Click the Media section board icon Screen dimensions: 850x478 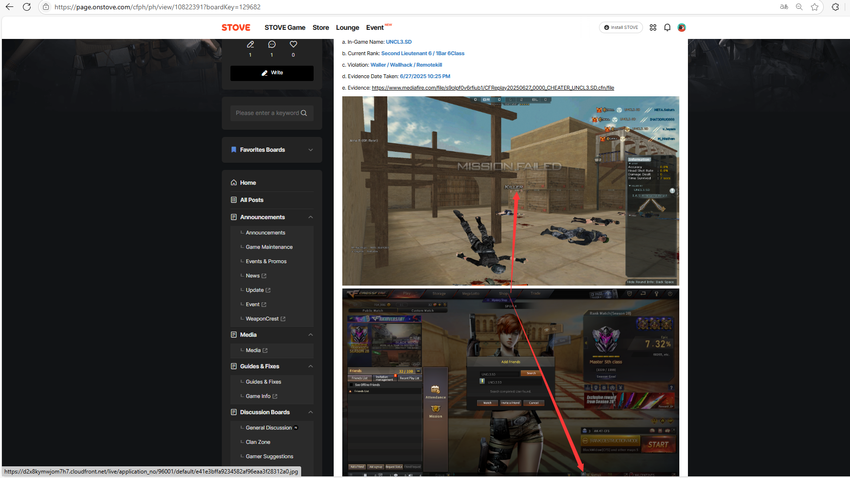[234, 335]
